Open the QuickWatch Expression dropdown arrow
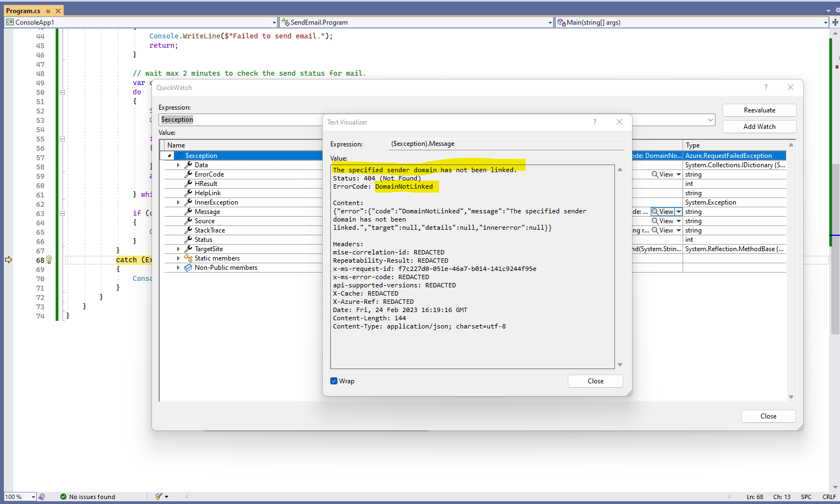 (x=711, y=120)
